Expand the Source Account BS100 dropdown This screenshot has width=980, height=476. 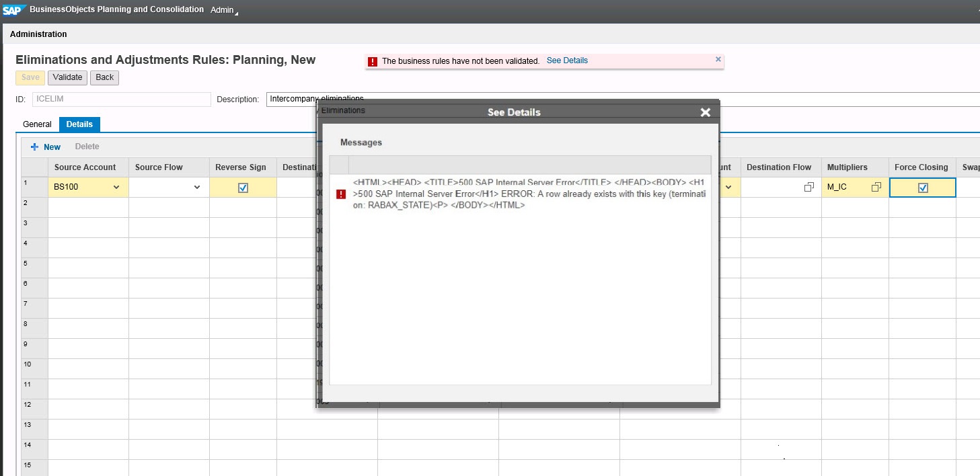point(116,188)
